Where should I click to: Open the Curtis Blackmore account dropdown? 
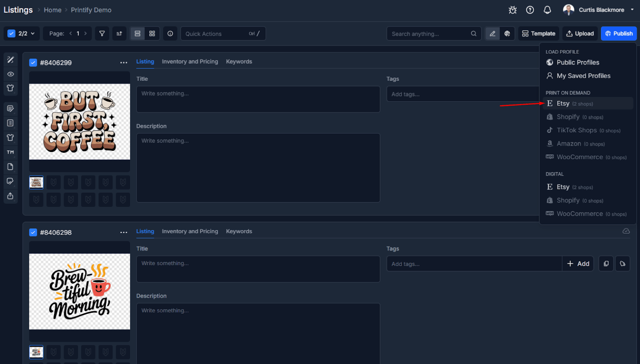(x=600, y=10)
